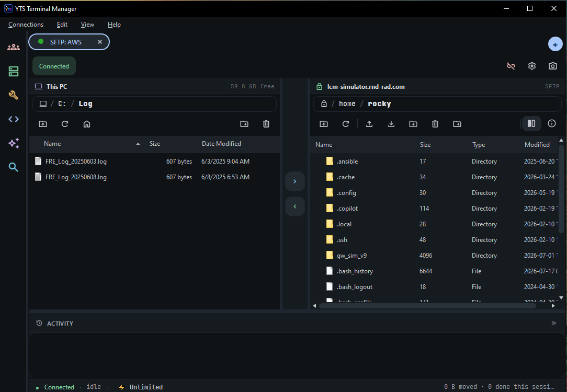
Task: Click the local pane delete trash icon
Action: (266, 124)
